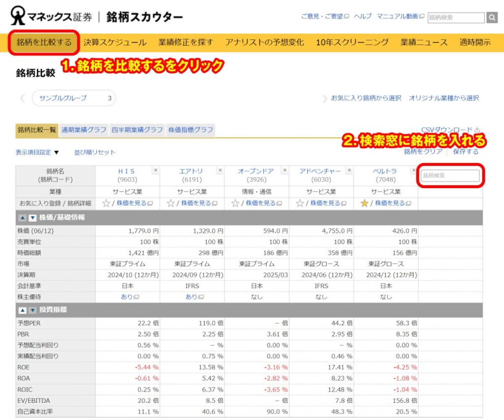Click the 予想PER row label
The height and width of the screenshot is (420, 504).
[x=29, y=323]
